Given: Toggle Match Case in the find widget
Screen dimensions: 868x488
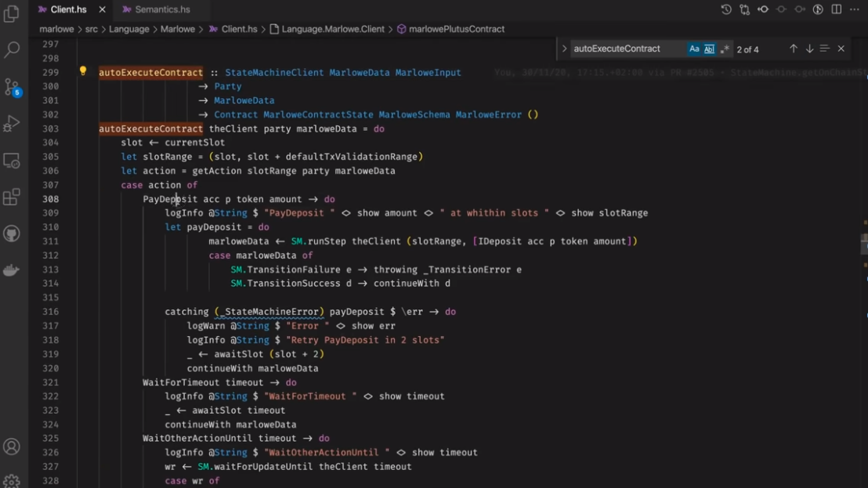Looking at the screenshot, I should click(x=694, y=49).
